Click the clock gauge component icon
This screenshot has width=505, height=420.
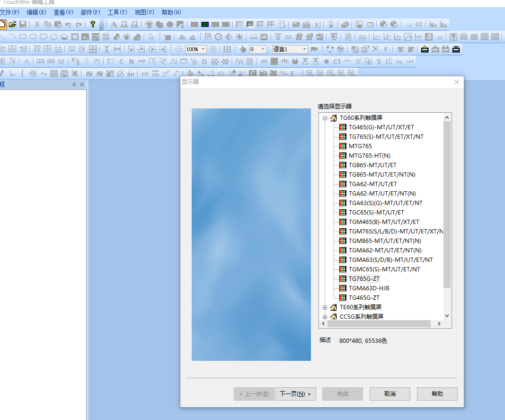218,37
